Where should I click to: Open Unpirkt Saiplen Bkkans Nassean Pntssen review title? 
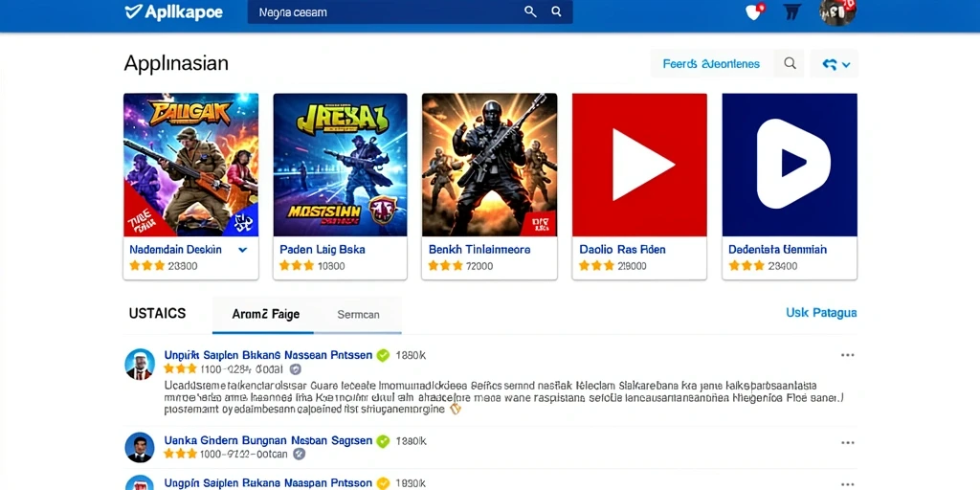pos(268,355)
